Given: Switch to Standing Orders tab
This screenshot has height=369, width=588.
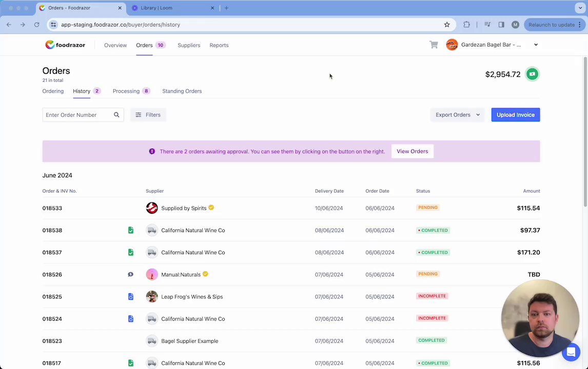Looking at the screenshot, I should (182, 91).
